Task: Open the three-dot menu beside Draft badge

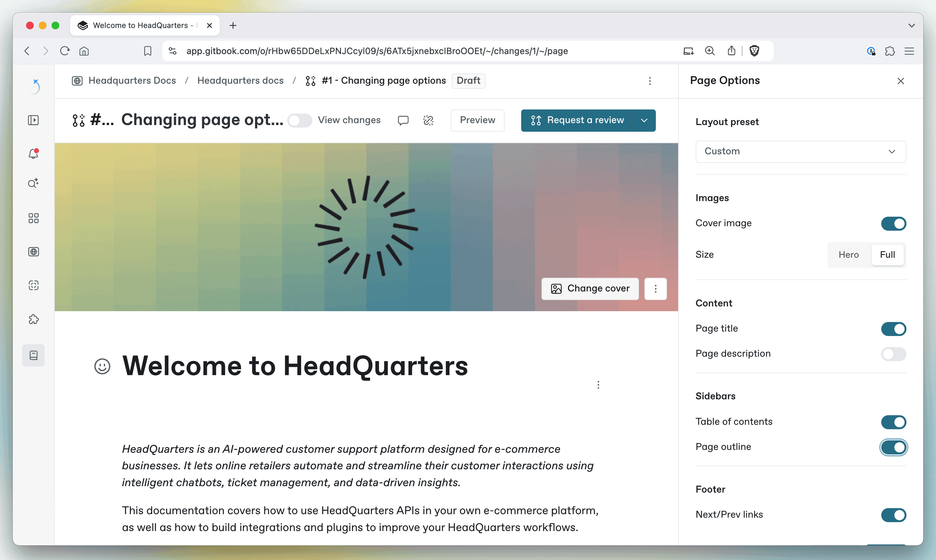Action: click(x=650, y=81)
